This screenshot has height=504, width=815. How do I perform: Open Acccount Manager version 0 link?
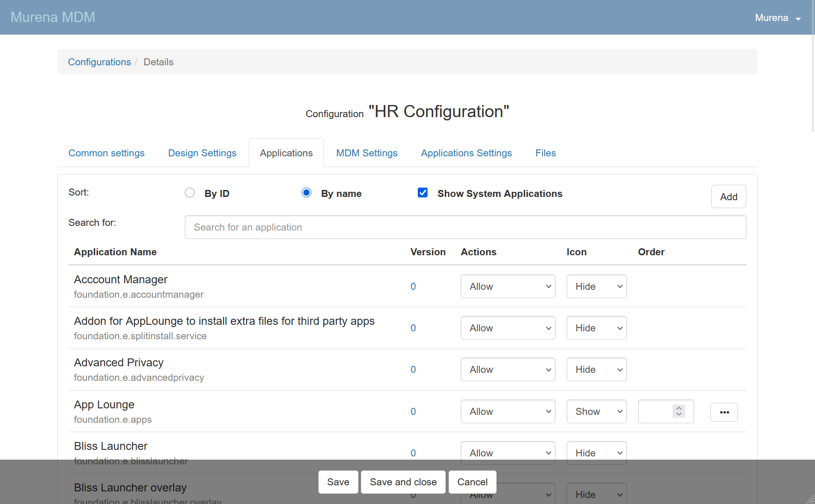coord(413,287)
